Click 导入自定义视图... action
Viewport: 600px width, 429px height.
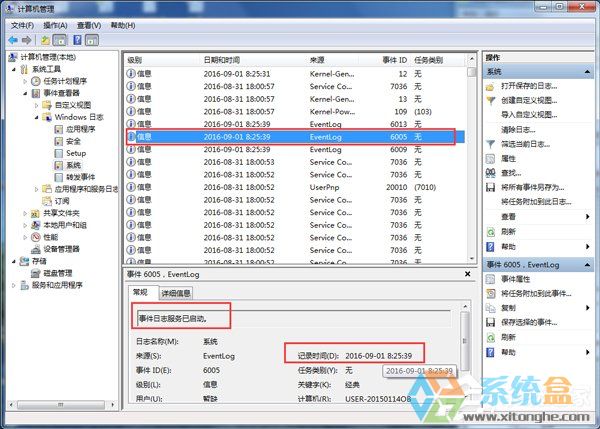point(529,115)
